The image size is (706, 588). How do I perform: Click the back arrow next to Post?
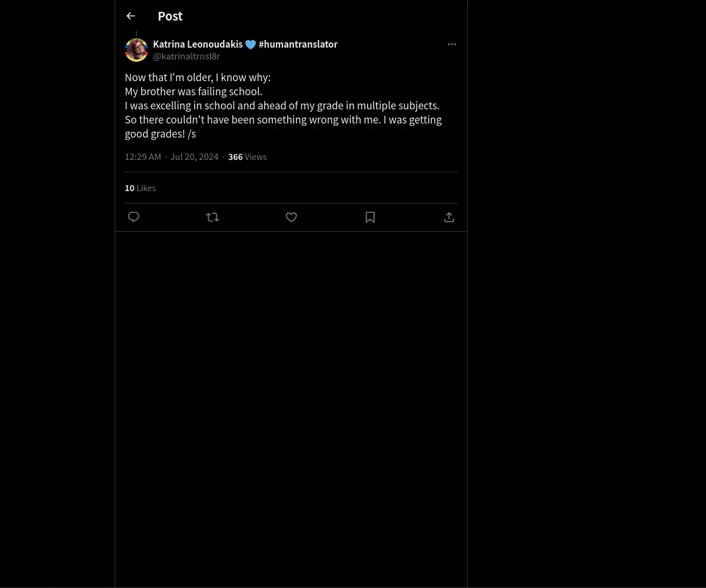coord(131,16)
